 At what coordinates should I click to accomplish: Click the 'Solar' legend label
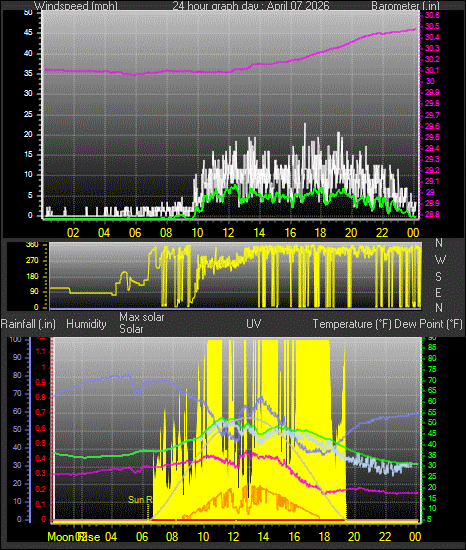tap(131, 329)
